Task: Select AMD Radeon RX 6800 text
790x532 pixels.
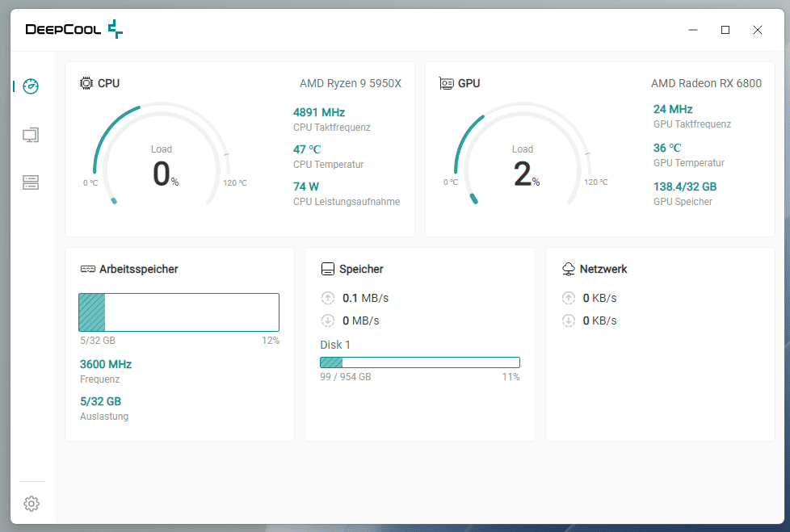Action: point(706,83)
